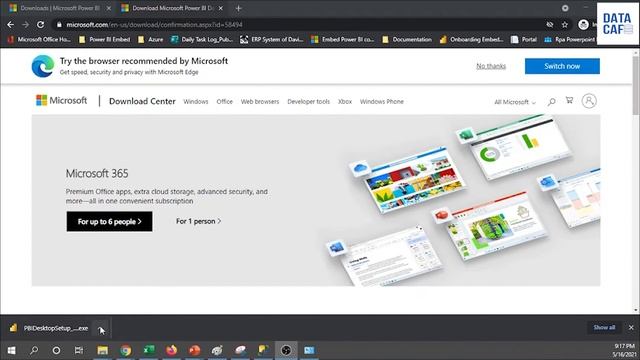Viewport: 640px width, 360px height.
Task: Open the Xbox menu item
Action: [x=344, y=102]
